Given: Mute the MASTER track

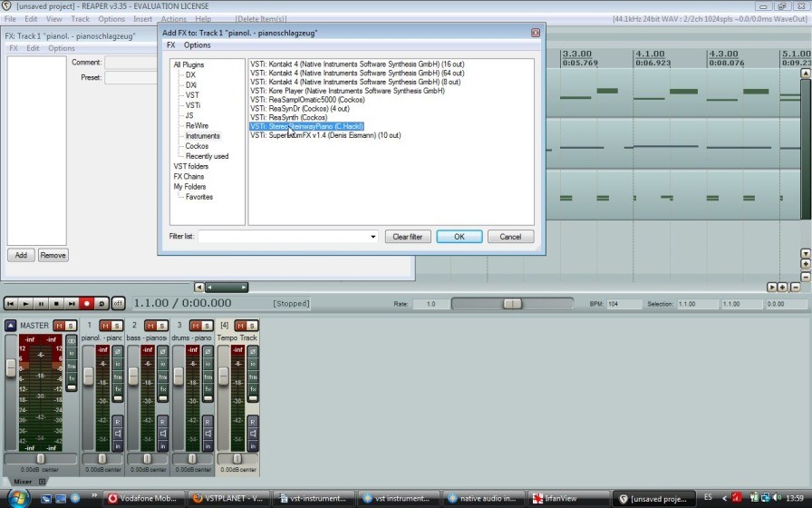Looking at the screenshot, I should click(59, 326).
